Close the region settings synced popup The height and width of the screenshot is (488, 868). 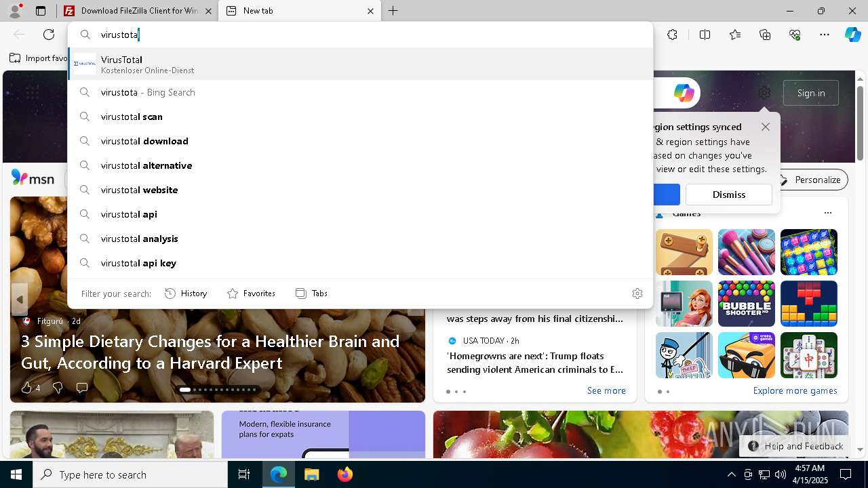tap(766, 127)
